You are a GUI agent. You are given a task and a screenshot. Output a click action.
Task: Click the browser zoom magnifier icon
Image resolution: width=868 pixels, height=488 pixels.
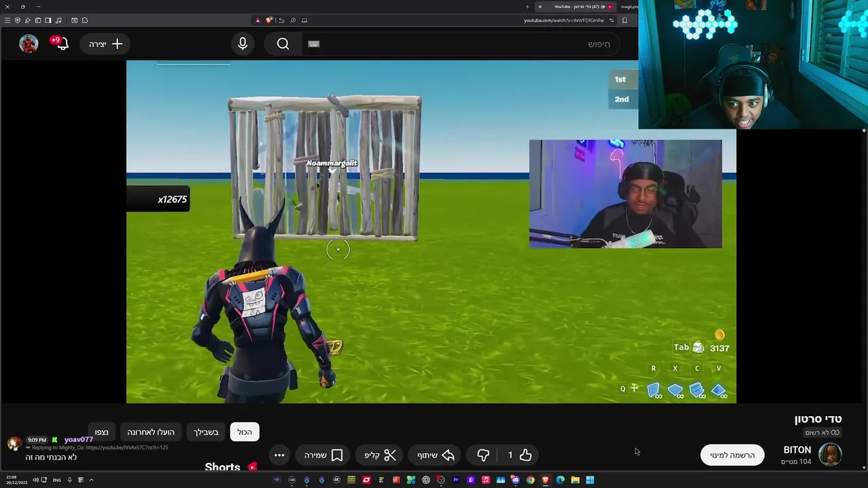coord(293,20)
